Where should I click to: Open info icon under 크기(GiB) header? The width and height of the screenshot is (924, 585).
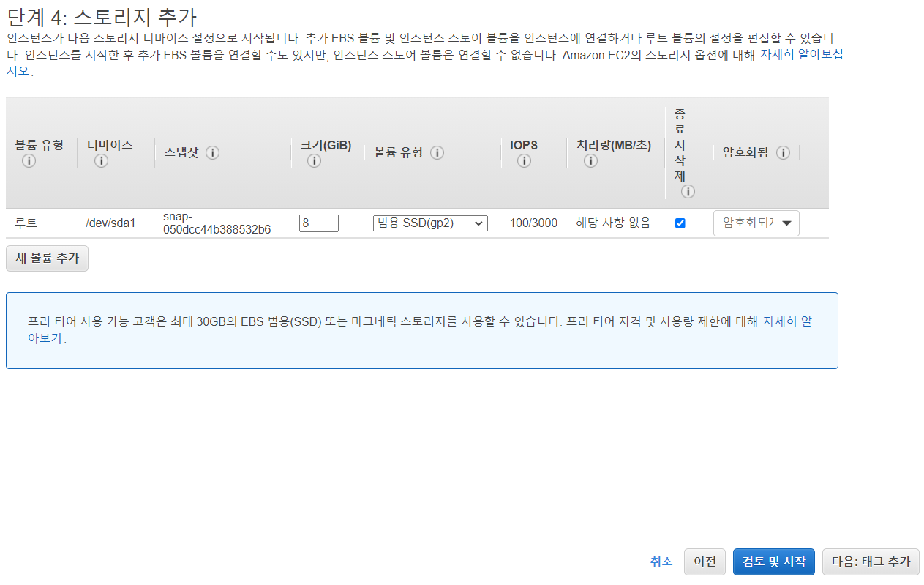(314, 161)
